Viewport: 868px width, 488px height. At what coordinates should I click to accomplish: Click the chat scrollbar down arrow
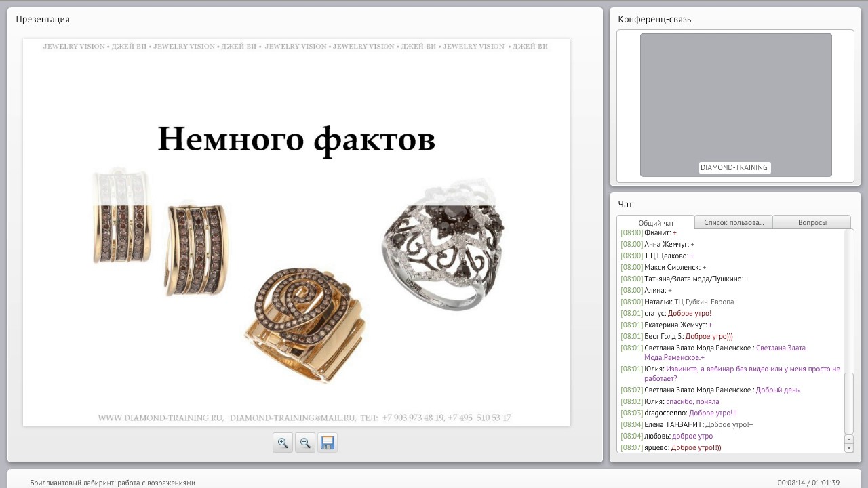(849, 448)
